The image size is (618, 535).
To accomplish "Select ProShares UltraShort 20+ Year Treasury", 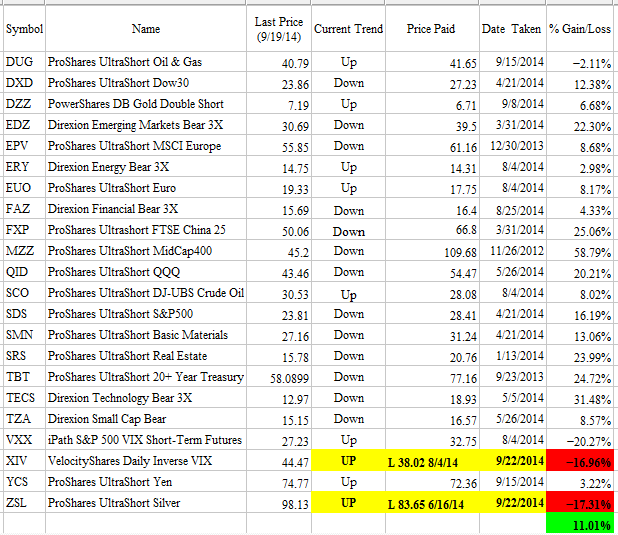I will point(146,377).
